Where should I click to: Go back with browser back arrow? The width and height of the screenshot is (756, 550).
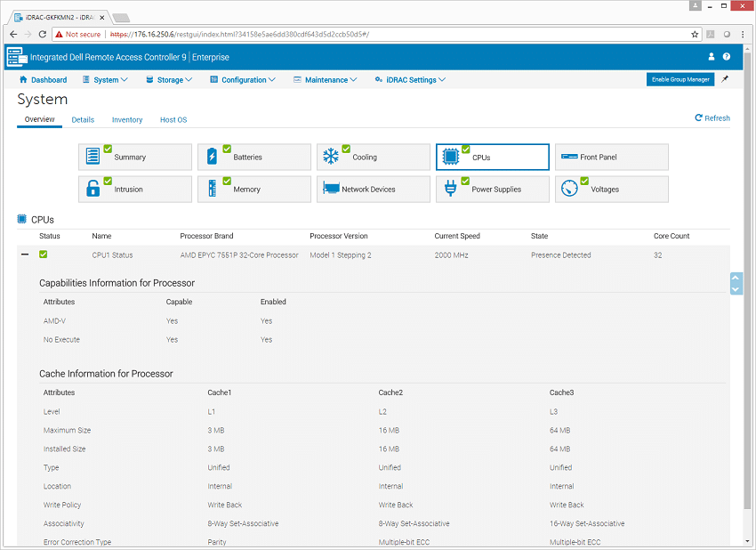coord(13,34)
